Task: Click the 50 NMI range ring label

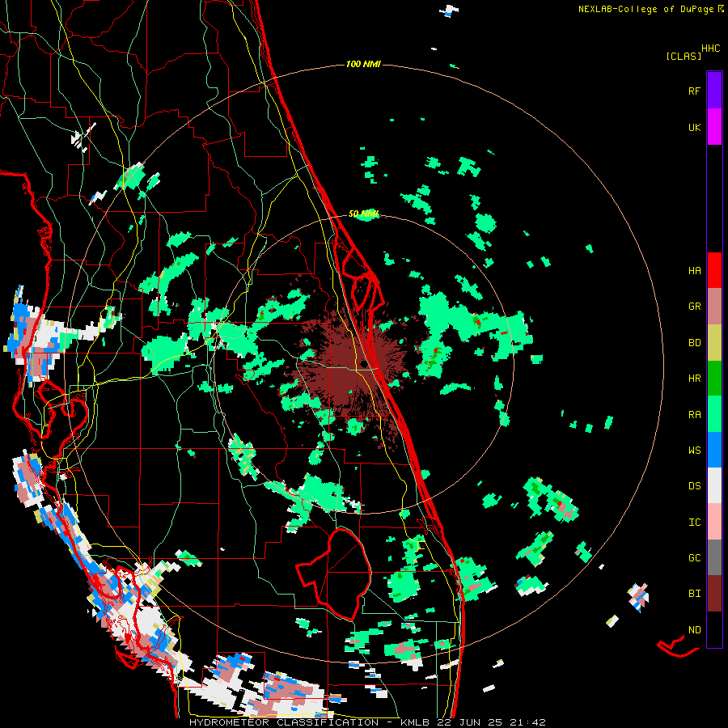Action: coord(363,214)
